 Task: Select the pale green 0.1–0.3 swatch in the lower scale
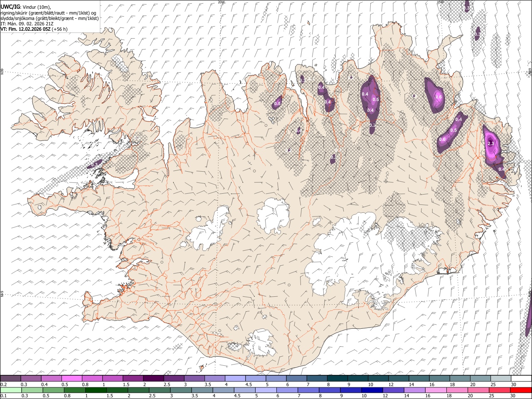pyautogui.click(x=11, y=390)
